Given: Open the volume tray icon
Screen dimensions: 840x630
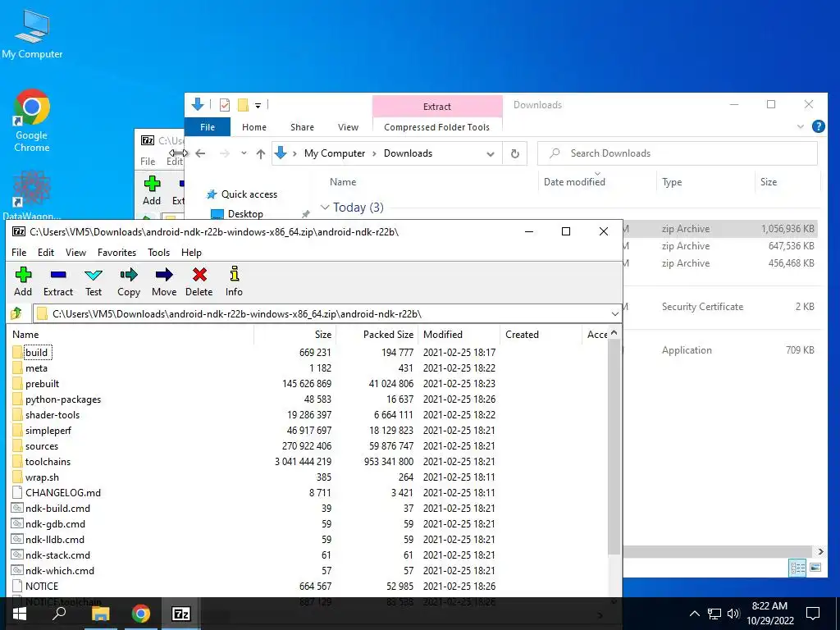Looking at the screenshot, I should (x=733, y=614).
